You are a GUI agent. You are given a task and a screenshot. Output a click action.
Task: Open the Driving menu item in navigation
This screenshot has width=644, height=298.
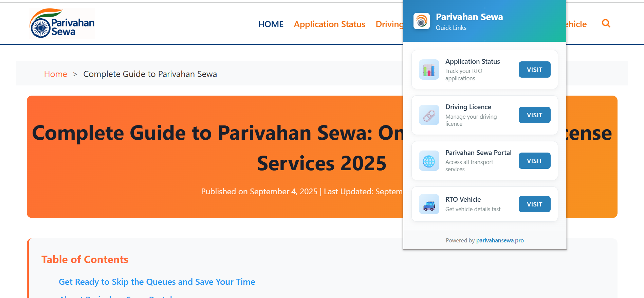tap(389, 24)
